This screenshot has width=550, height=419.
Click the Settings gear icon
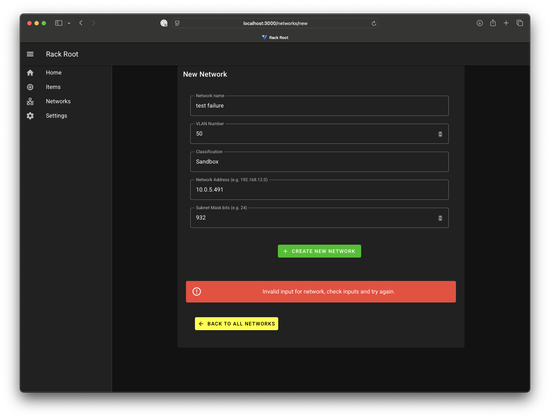pyautogui.click(x=30, y=116)
